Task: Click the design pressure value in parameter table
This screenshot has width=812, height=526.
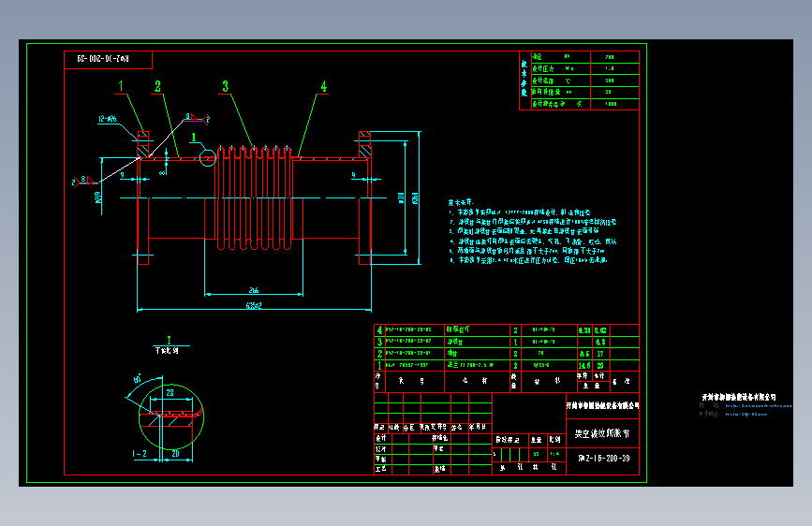Action: (610, 68)
